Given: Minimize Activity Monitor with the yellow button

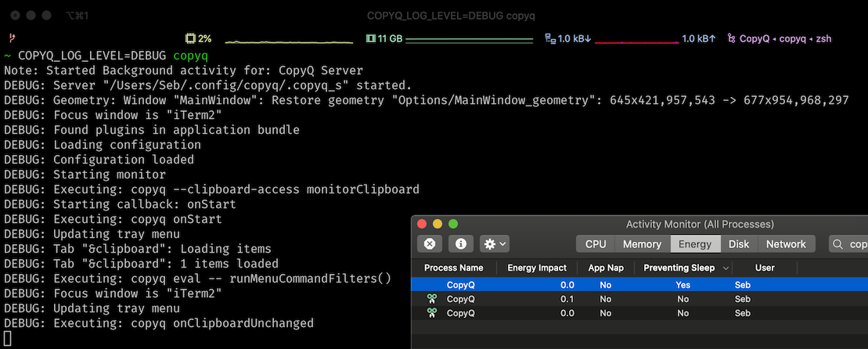Looking at the screenshot, I should coord(438,224).
